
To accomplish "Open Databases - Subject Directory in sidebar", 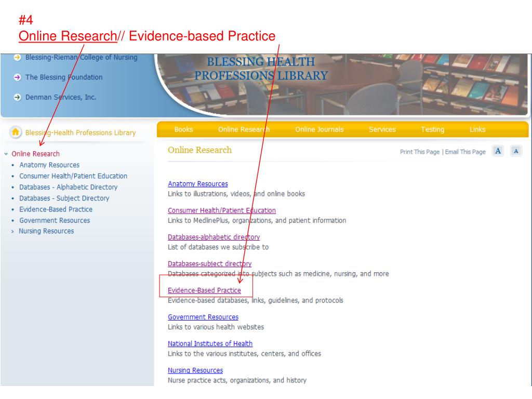I will coord(64,198).
